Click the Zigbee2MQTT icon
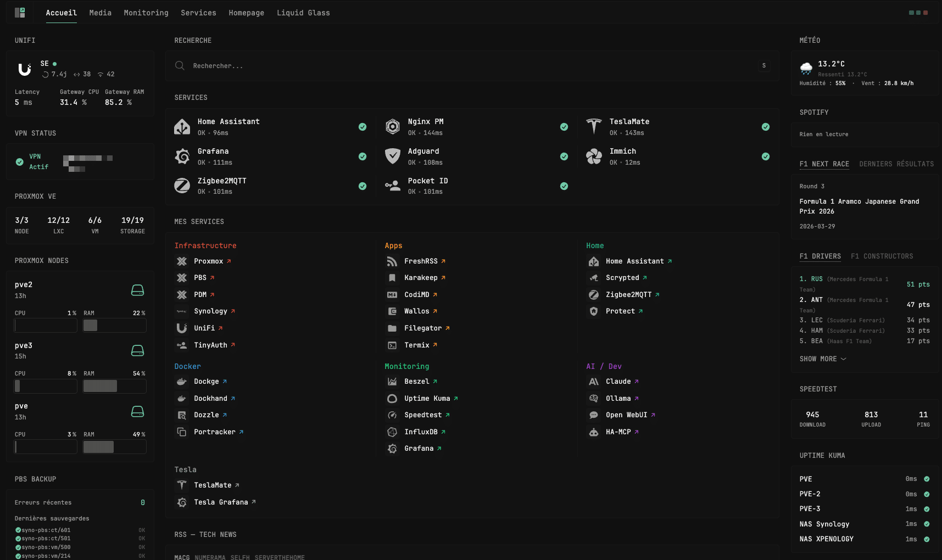Screen dimensions: 942x560 (x=182, y=186)
